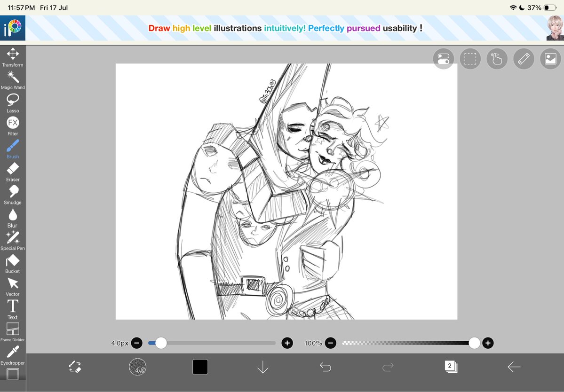The width and height of the screenshot is (564, 392).
Task: Switch to the Eraser tool
Action: [13, 172]
